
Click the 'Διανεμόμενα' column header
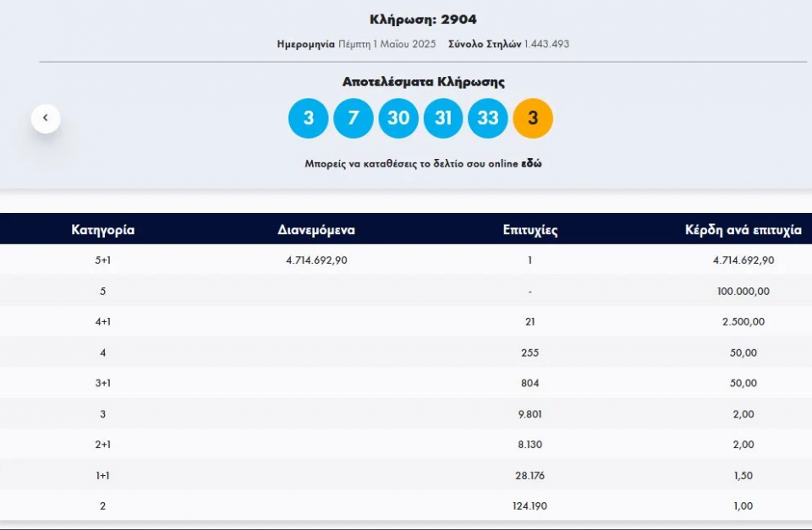[316, 230]
